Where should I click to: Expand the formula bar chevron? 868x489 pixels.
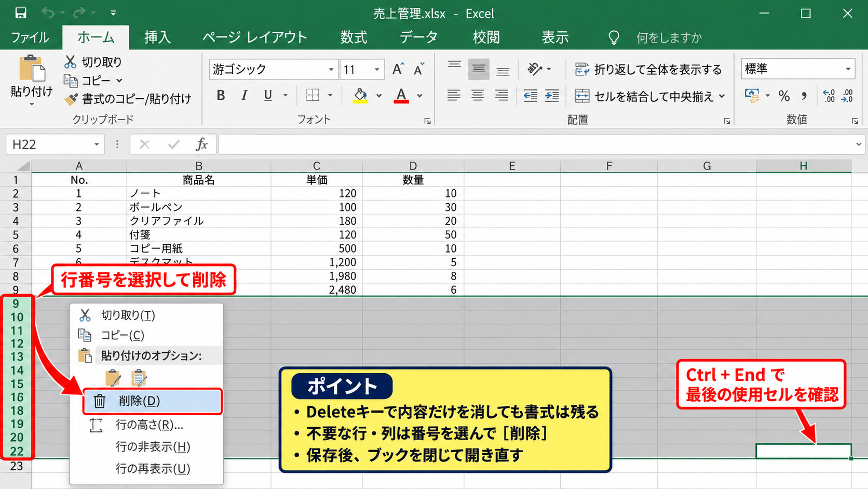(859, 144)
